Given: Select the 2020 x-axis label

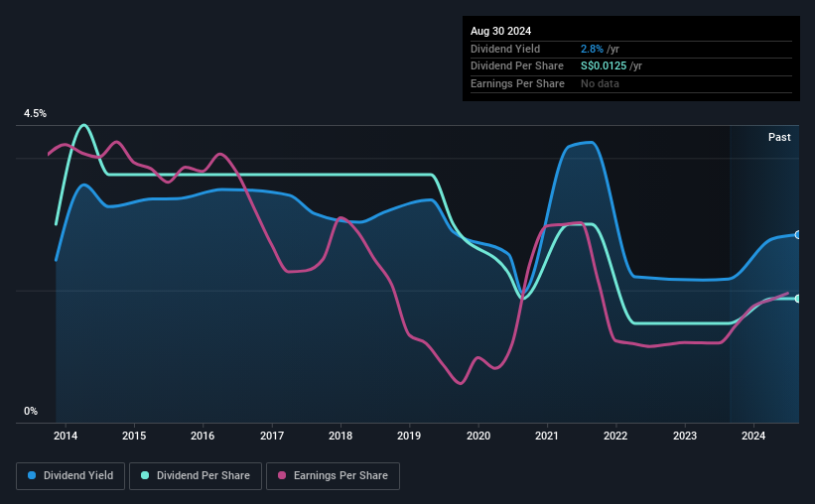Looking at the screenshot, I should point(478,436).
